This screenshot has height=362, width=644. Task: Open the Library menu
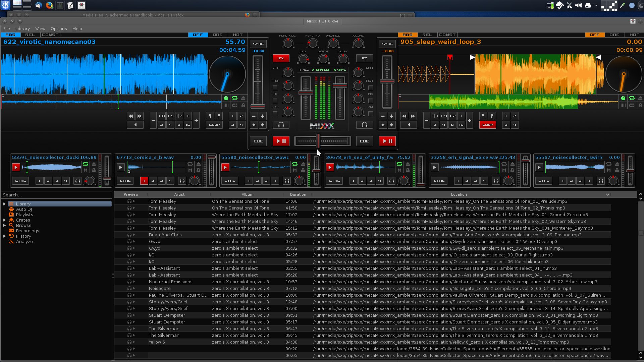pyautogui.click(x=22, y=29)
